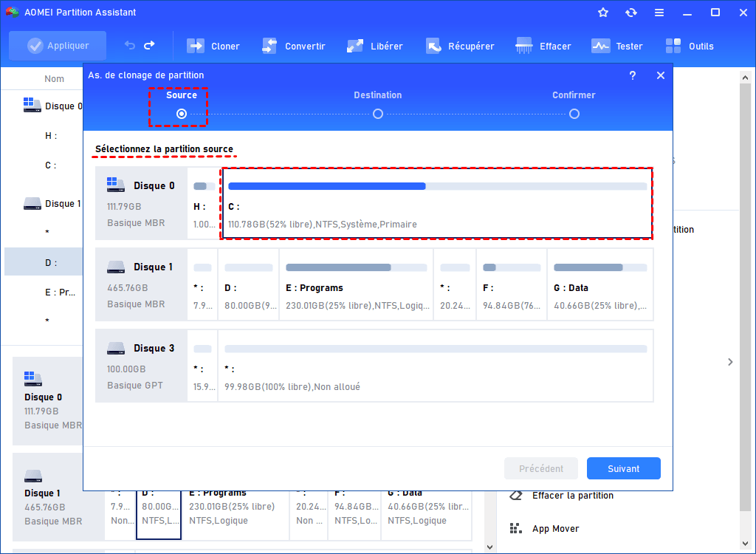Click E : Programs usage bar in wizard
Screen dimensions: 756x554
point(357,267)
